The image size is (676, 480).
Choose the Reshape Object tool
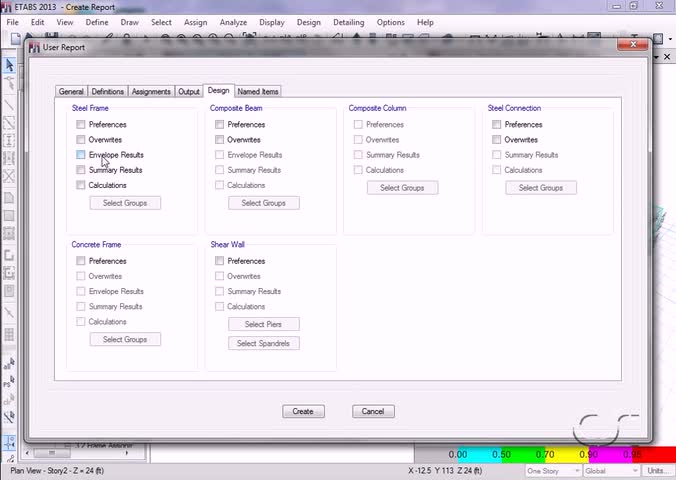coord(9,83)
